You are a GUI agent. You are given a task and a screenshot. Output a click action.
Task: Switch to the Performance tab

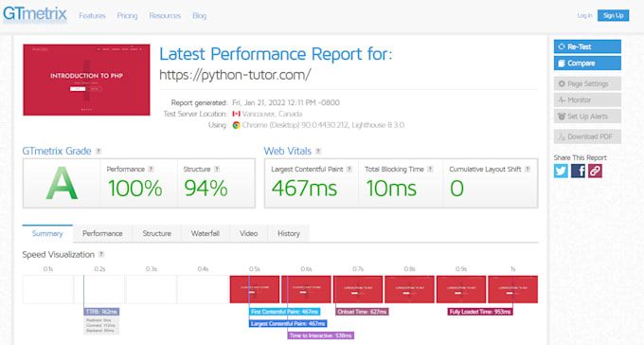coord(102,233)
